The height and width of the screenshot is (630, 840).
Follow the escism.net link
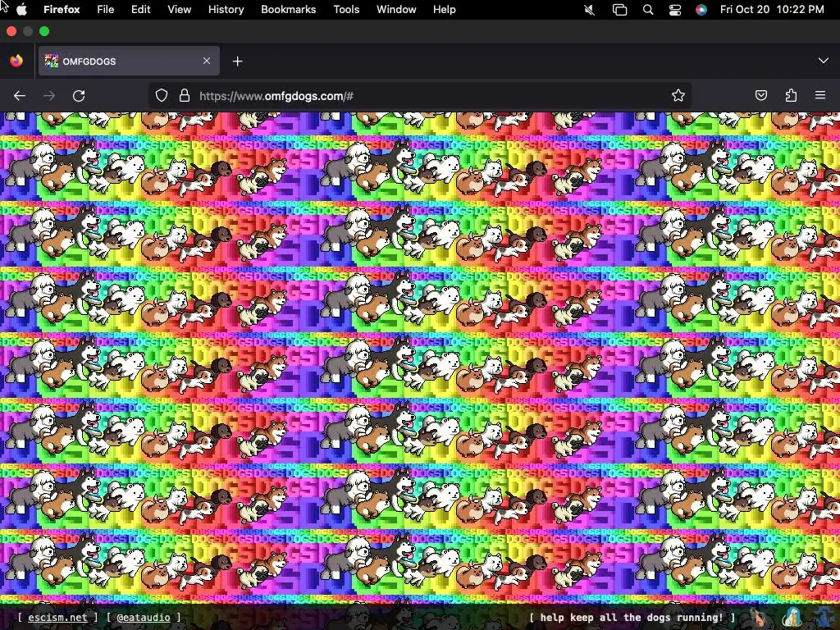click(x=57, y=617)
